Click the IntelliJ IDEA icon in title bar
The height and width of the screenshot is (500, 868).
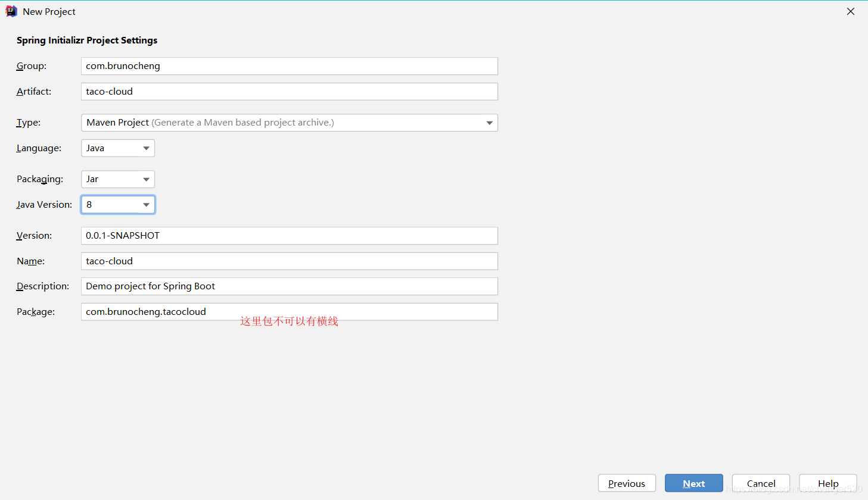(x=11, y=11)
